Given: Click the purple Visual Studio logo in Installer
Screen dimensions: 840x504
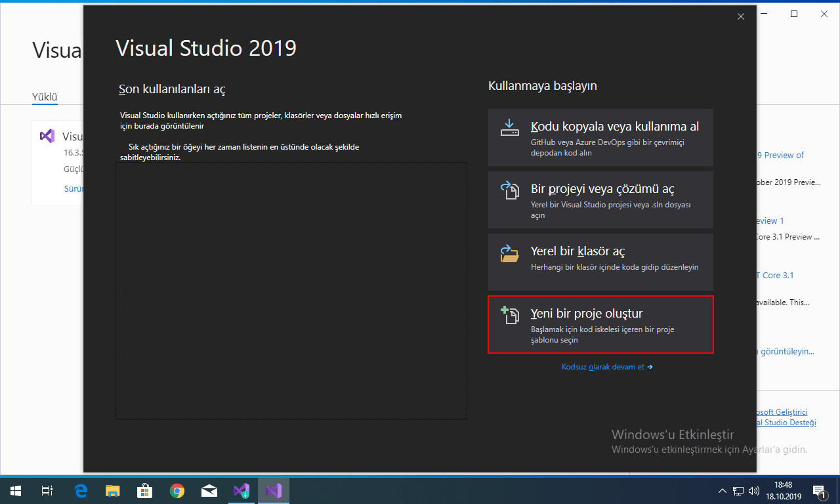Looking at the screenshot, I should click(x=47, y=136).
